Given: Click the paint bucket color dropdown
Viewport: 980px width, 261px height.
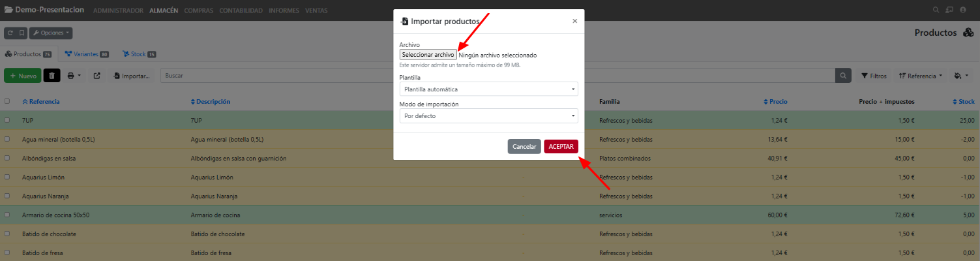Looking at the screenshot, I should [x=961, y=76].
